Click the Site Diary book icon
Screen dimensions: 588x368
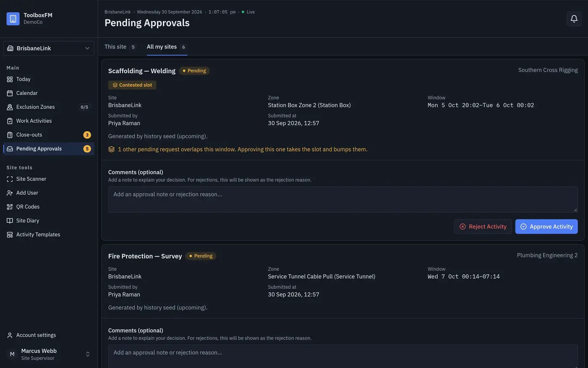pos(10,220)
